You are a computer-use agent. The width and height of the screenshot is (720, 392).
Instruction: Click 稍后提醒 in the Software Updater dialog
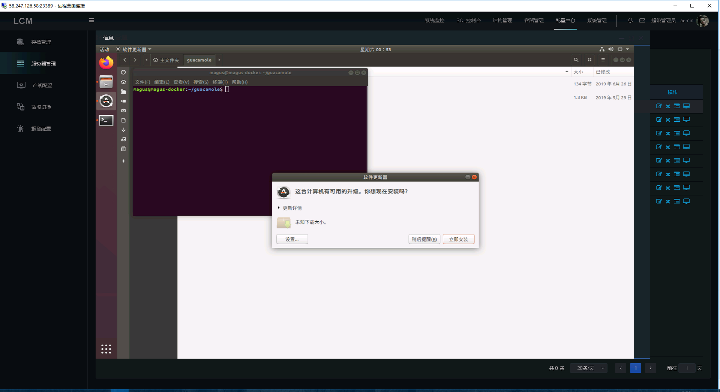(x=424, y=239)
